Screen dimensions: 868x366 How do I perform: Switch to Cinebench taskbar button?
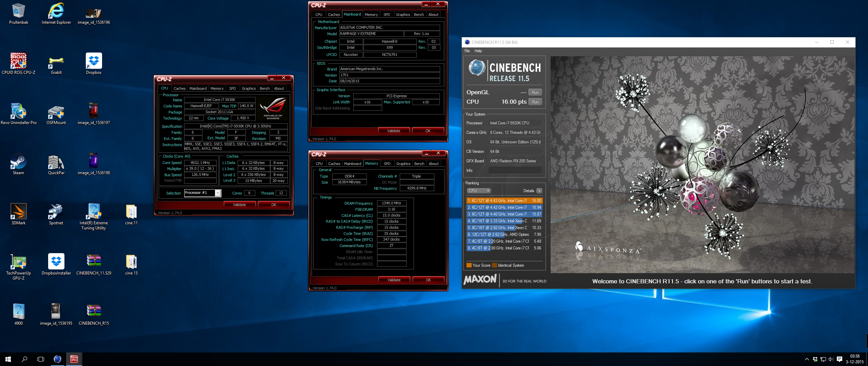58,359
